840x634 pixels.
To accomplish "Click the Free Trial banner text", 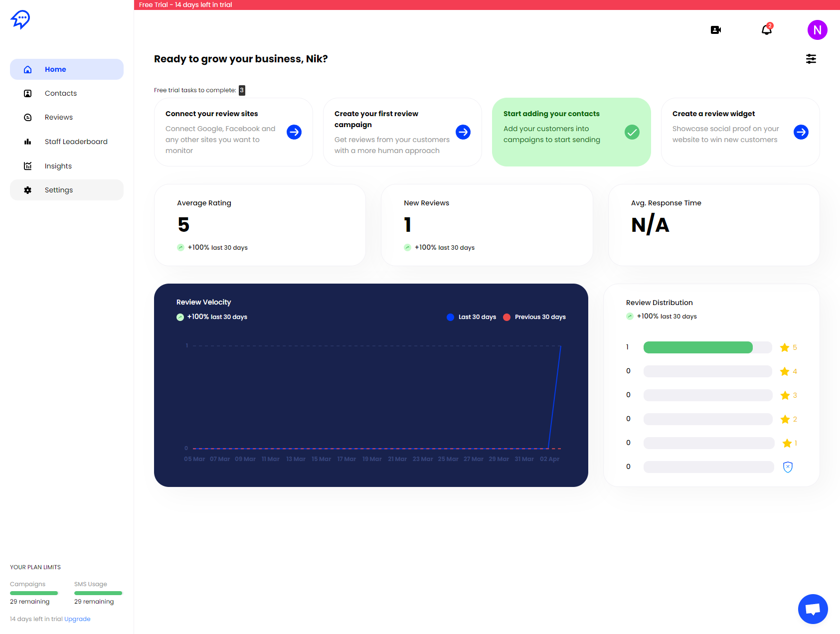I will click(185, 4).
